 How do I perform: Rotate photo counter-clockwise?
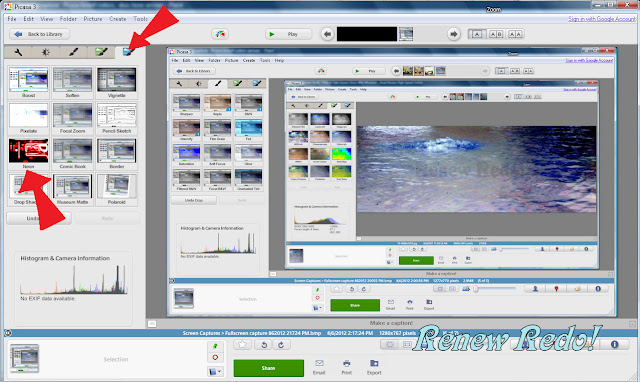point(264,345)
